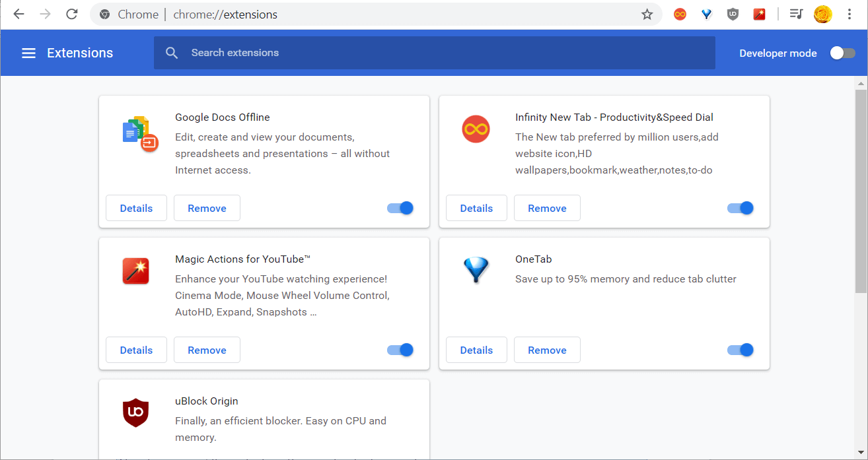Open the OneTab toolbar icon
The height and width of the screenshot is (460, 868).
coord(706,14)
